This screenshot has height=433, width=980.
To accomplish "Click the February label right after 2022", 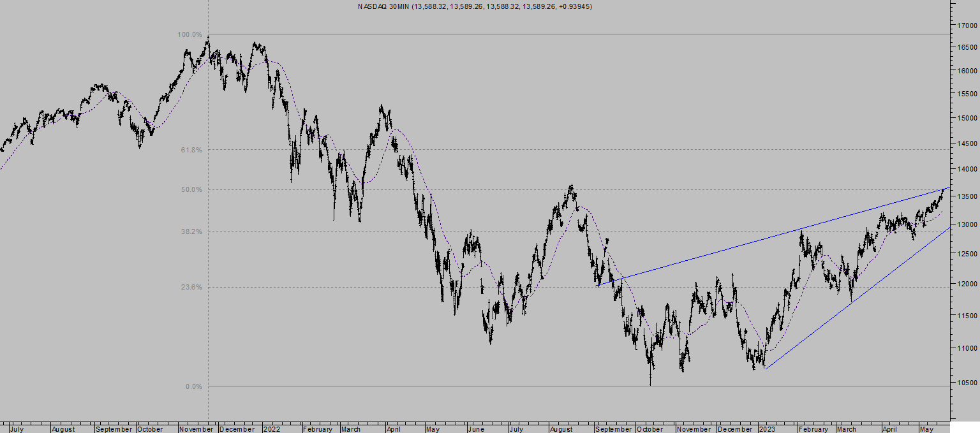I will click(x=318, y=429).
